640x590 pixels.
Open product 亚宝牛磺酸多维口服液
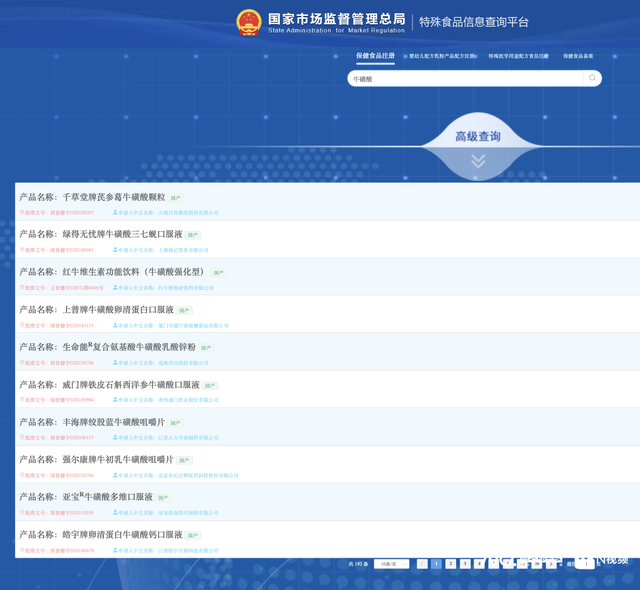(107, 497)
